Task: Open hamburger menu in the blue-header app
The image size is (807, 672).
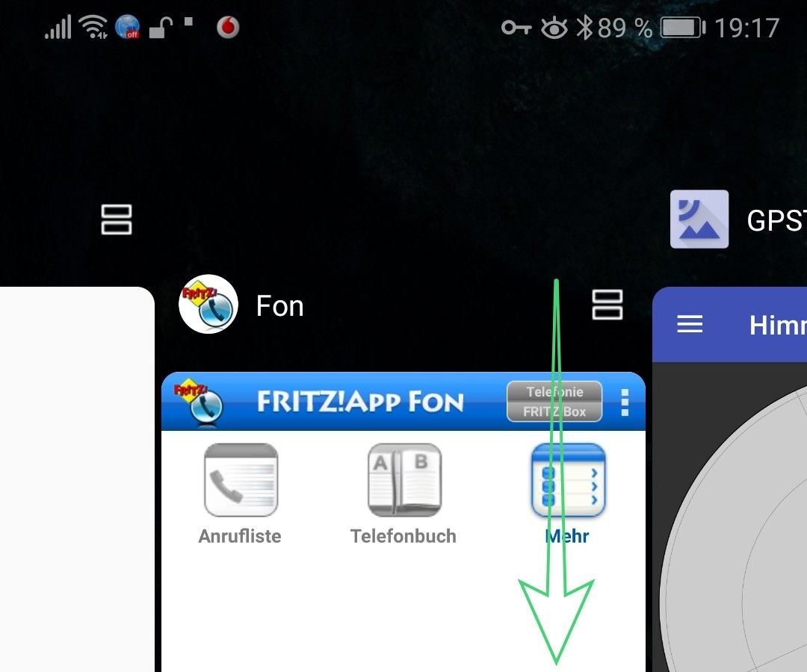Action: pos(690,324)
